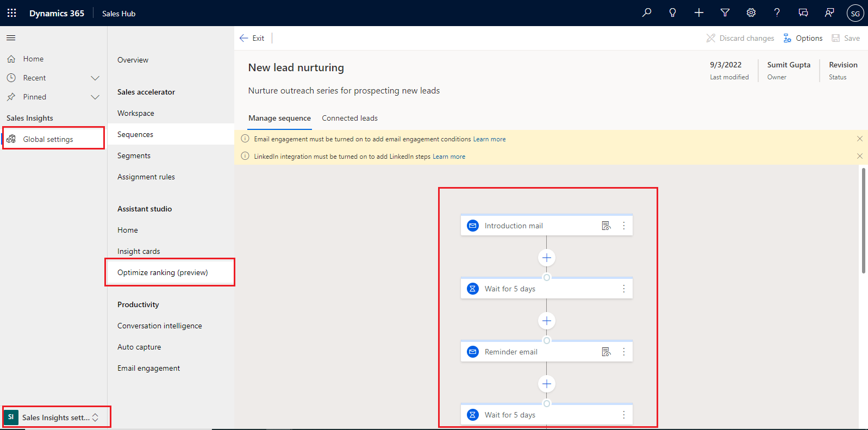This screenshot has width=868, height=430.
Task: Add a step after first wait step
Action: 547,321
